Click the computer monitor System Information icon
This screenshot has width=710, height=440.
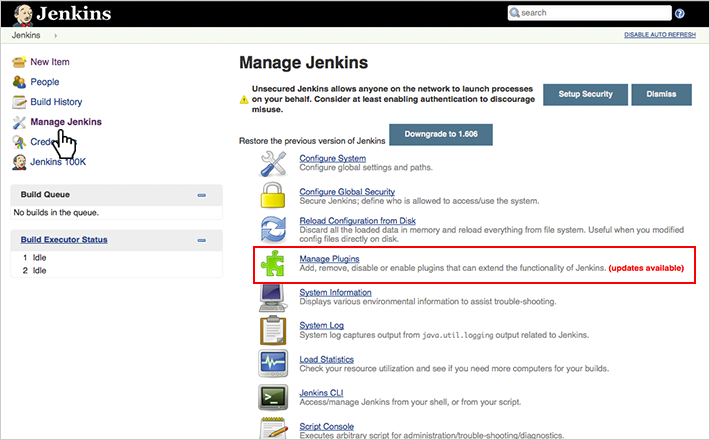point(273,298)
